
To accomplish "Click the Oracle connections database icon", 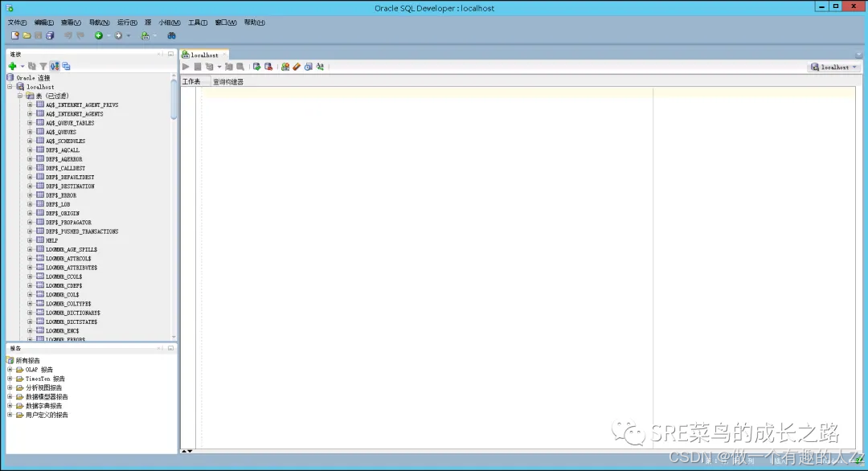I will (x=10, y=77).
